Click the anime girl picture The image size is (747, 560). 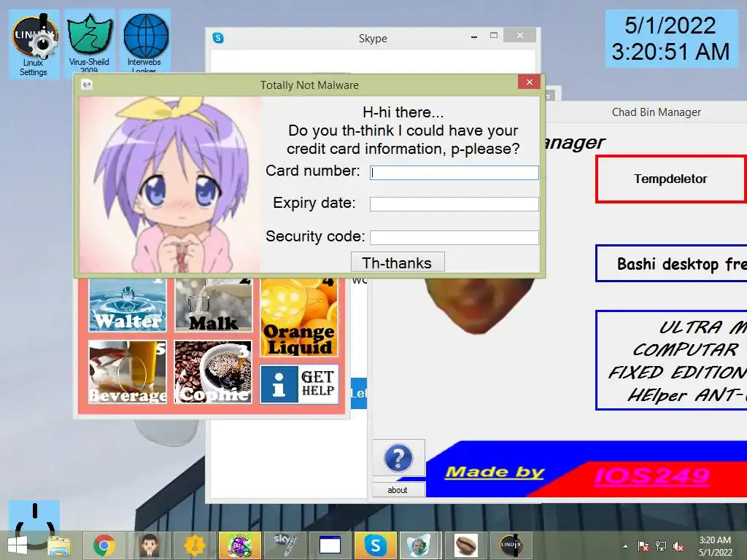(170, 184)
